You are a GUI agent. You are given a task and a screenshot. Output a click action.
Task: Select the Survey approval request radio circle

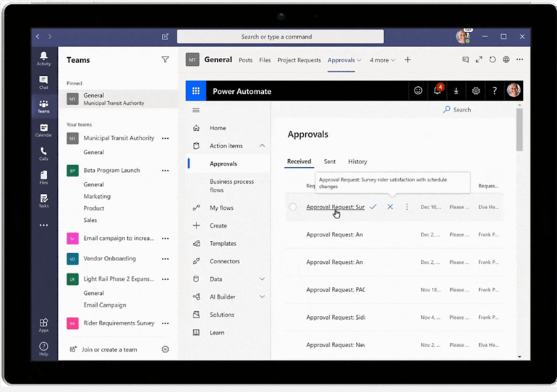point(293,207)
